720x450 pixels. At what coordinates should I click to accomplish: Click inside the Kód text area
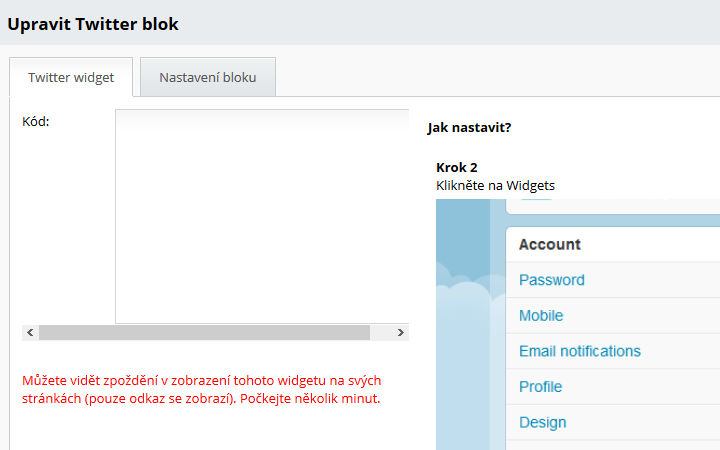262,216
